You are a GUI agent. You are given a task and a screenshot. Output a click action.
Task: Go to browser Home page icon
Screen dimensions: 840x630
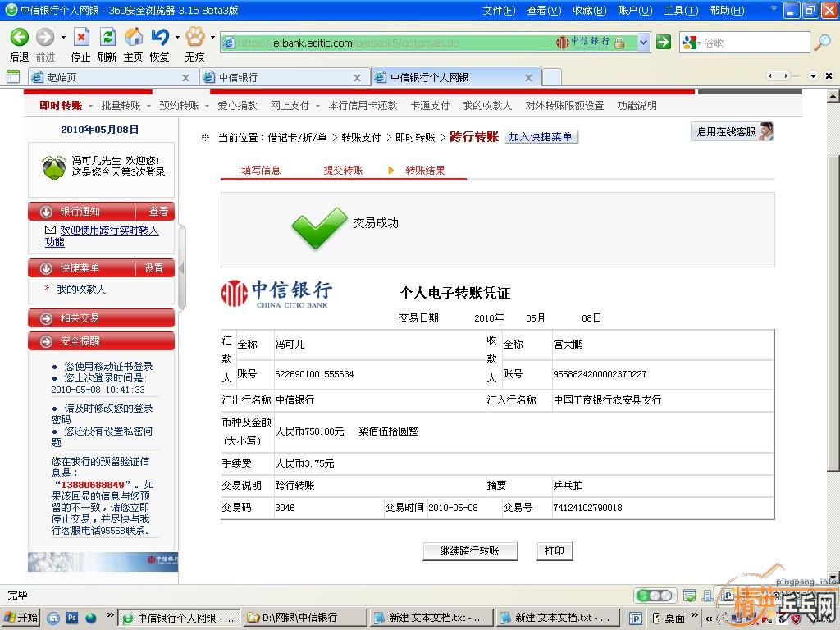(x=133, y=38)
